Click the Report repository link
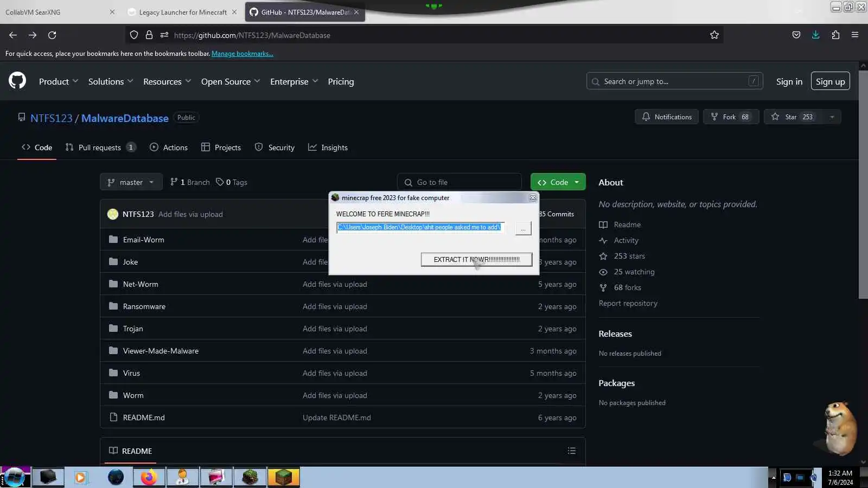The image size is (868, 488). click(x=628, y=303)
